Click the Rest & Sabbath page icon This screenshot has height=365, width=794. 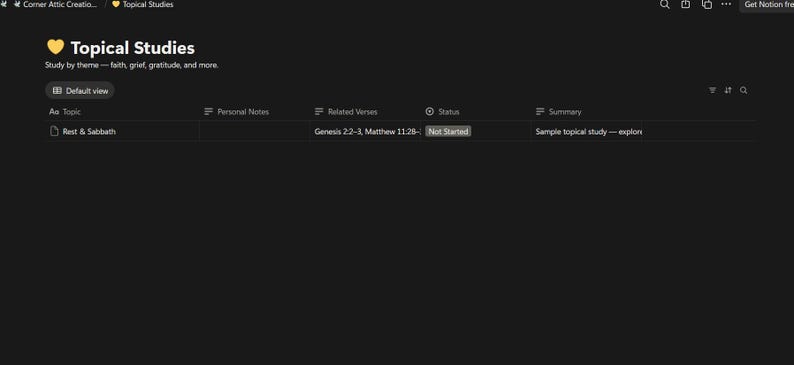point(54,131)
